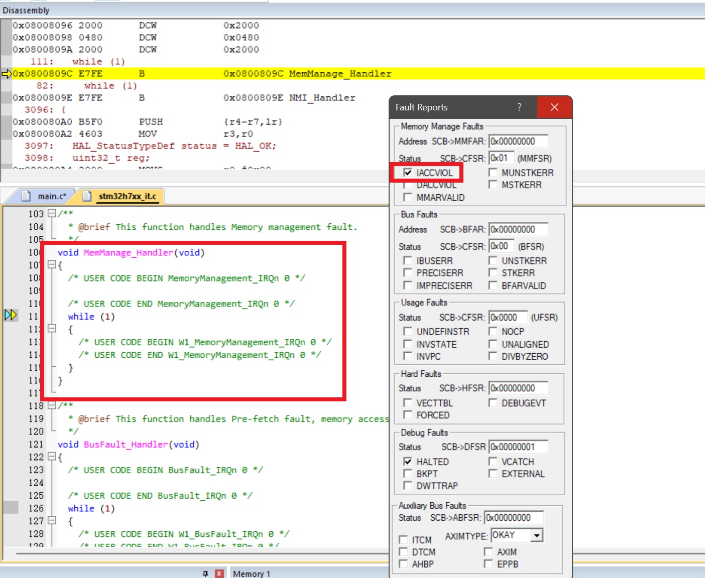
Task: Enable the AXIM checkbox
Action: pyautogui.click(x=489, y=552)
